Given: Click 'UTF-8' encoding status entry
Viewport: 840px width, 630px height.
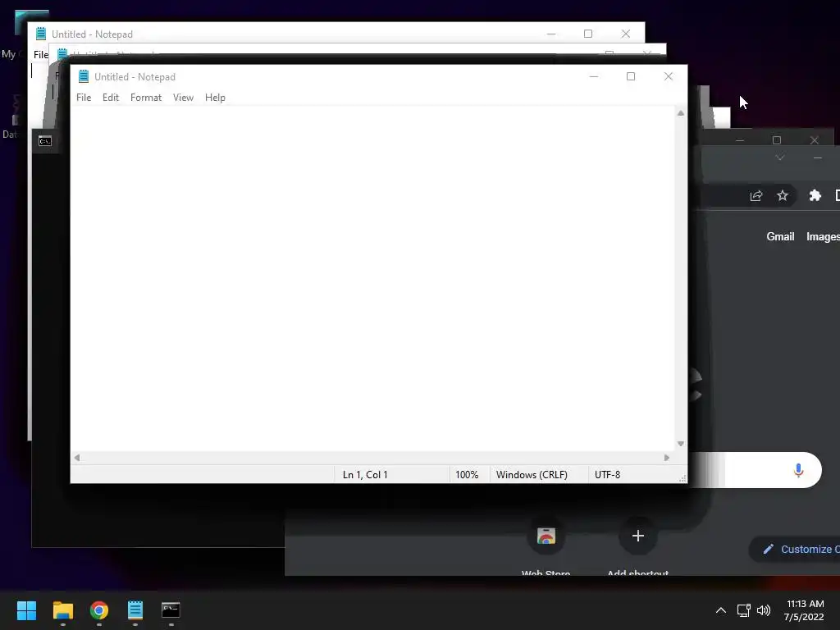Looking at the screenshot, I should 608,475.
